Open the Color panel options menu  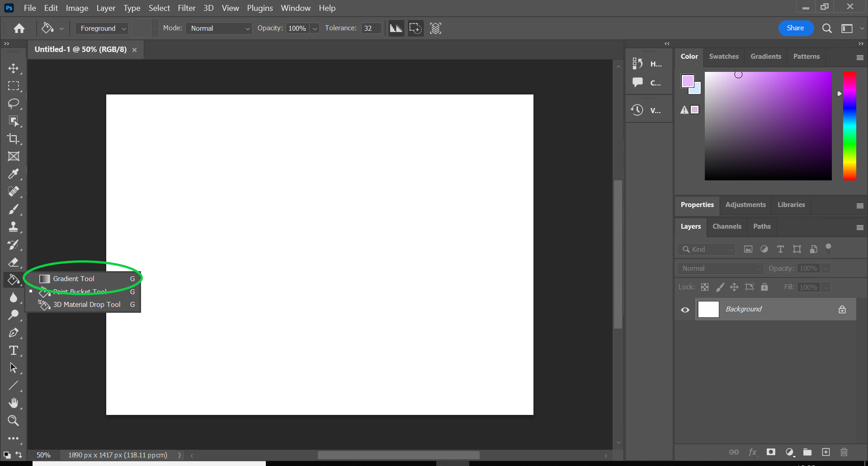pos(860,57)
